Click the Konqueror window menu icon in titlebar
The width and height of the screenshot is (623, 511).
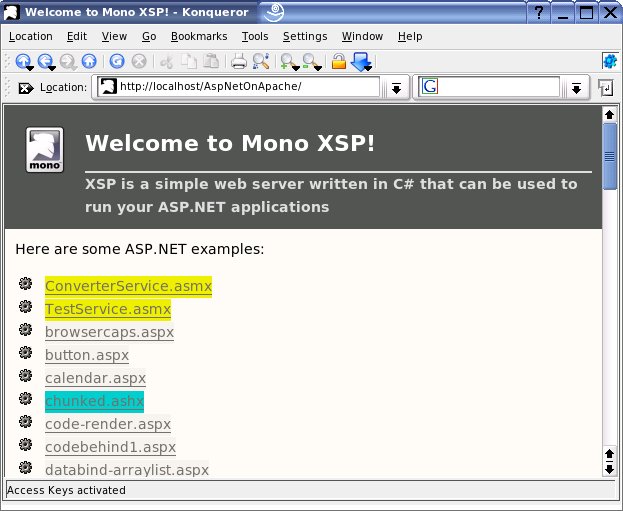point(12,12)
